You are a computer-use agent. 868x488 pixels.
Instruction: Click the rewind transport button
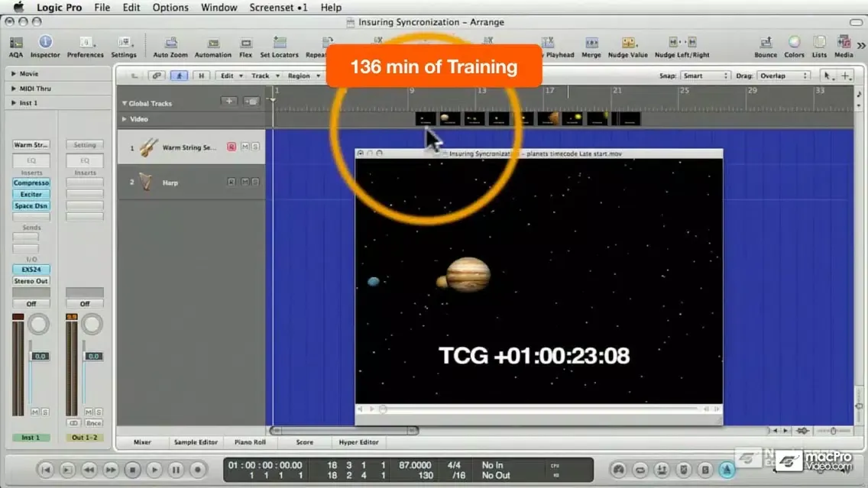89,470
